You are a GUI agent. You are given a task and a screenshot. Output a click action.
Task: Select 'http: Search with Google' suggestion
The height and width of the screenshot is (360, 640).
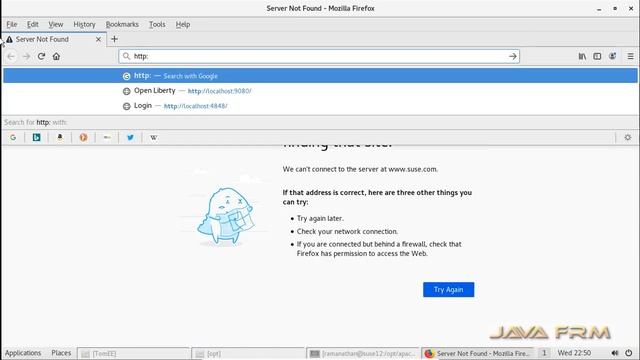pos(320,76)
